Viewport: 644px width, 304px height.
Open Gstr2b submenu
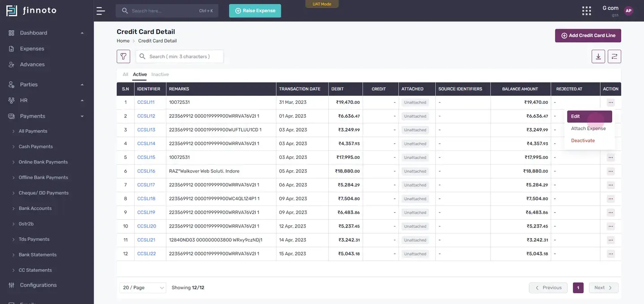click(26, 224)
